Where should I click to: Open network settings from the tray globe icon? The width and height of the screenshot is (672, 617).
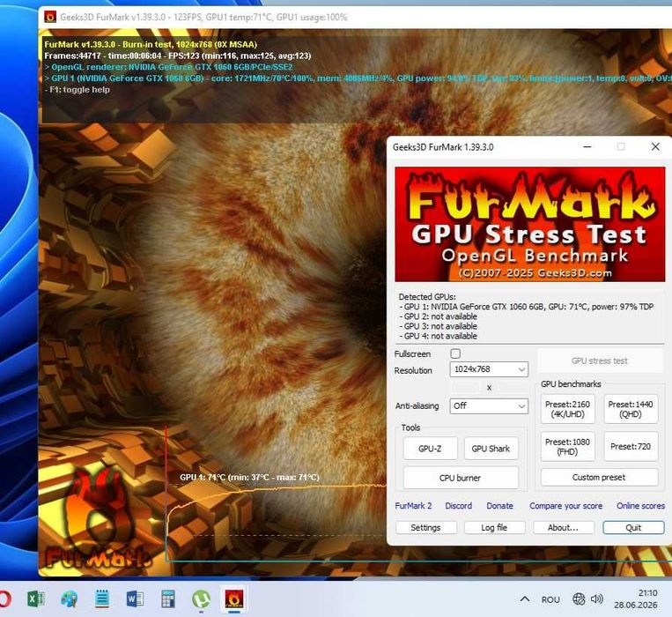579,599
